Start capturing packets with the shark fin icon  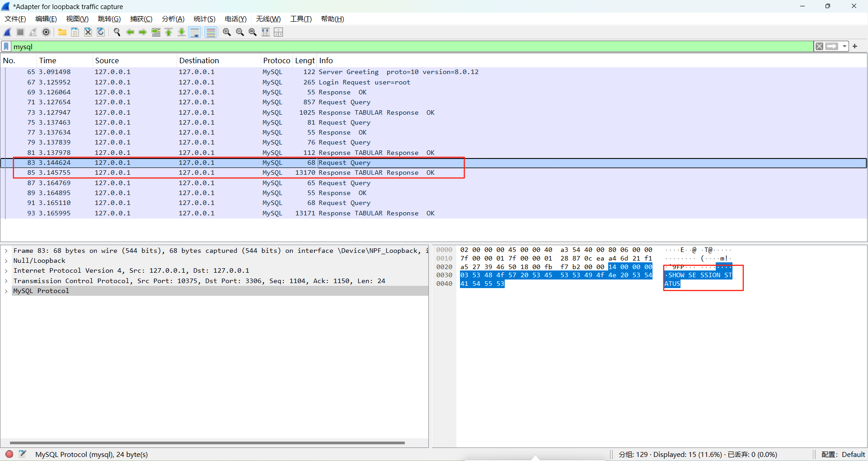[8, 32]
